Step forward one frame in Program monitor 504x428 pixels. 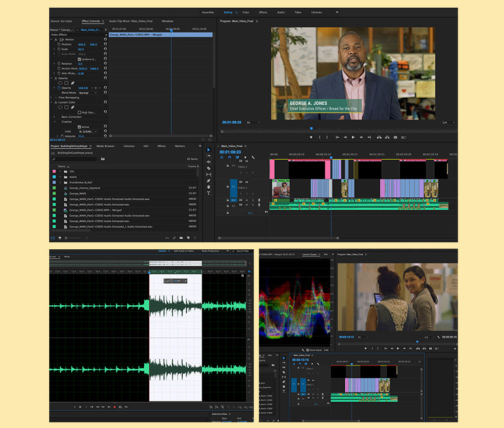pyautogui.click(x=361, y=137)
